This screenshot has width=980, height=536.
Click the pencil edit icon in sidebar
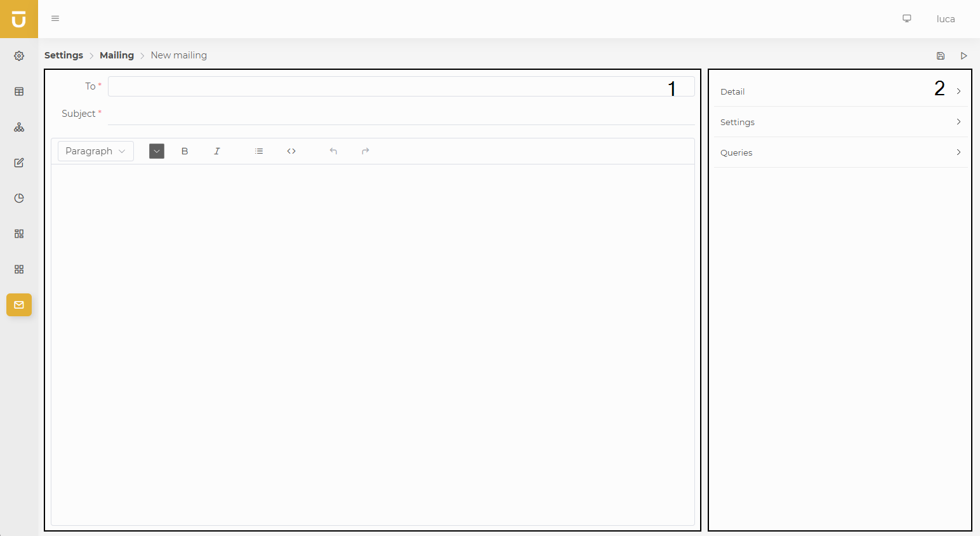[19, 163]
